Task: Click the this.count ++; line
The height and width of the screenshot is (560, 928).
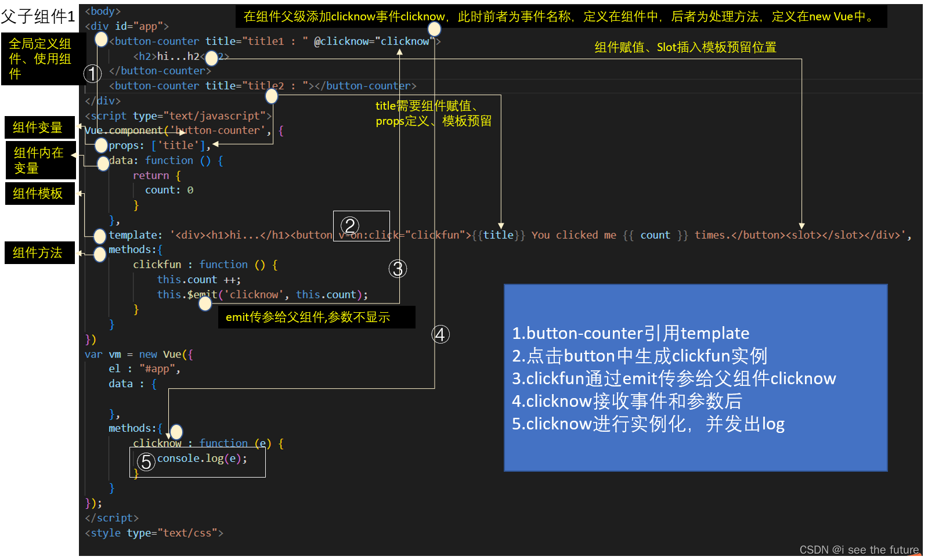Action: tap(198, 280)
